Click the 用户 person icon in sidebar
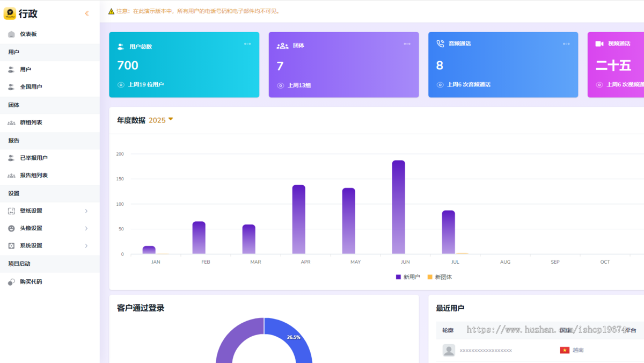Screen dimensions: 644x363 (x=11, y=70)
